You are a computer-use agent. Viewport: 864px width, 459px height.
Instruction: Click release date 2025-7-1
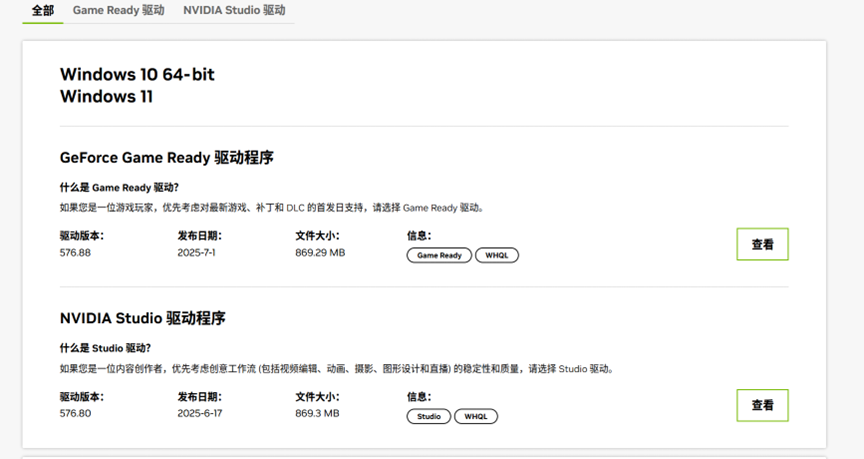[x=196, y=252]
